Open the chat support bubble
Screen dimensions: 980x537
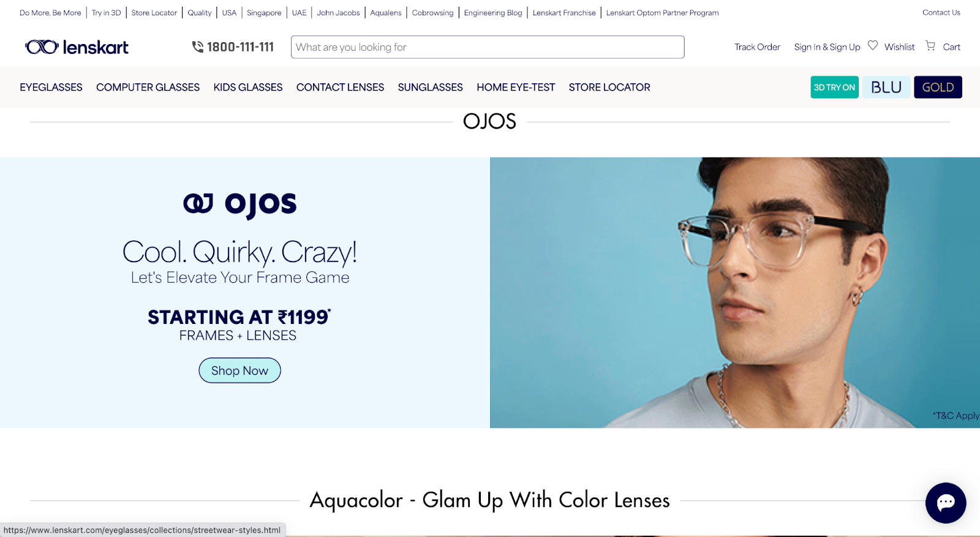(946, 503)
